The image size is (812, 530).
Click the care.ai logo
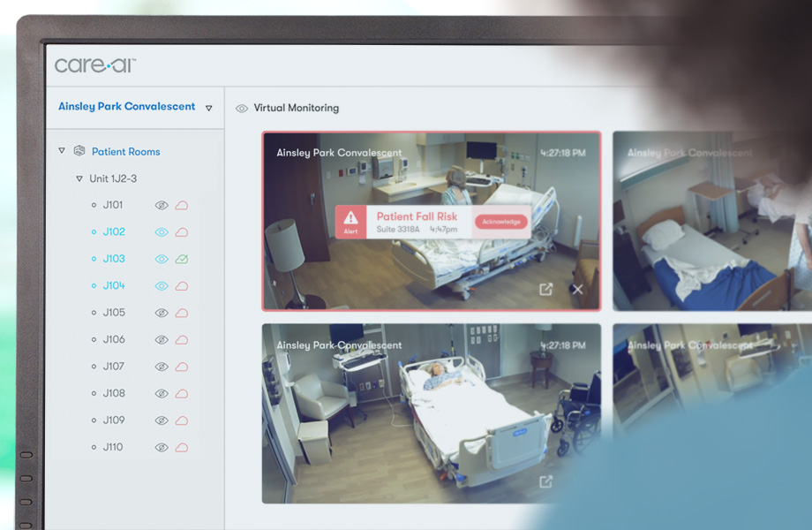tap(95, 65)
